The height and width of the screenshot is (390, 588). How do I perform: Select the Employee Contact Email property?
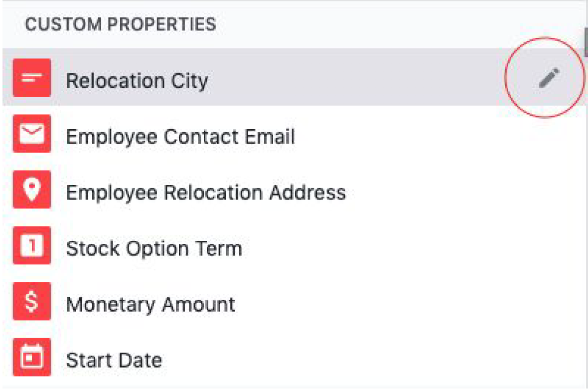point(180,136)
